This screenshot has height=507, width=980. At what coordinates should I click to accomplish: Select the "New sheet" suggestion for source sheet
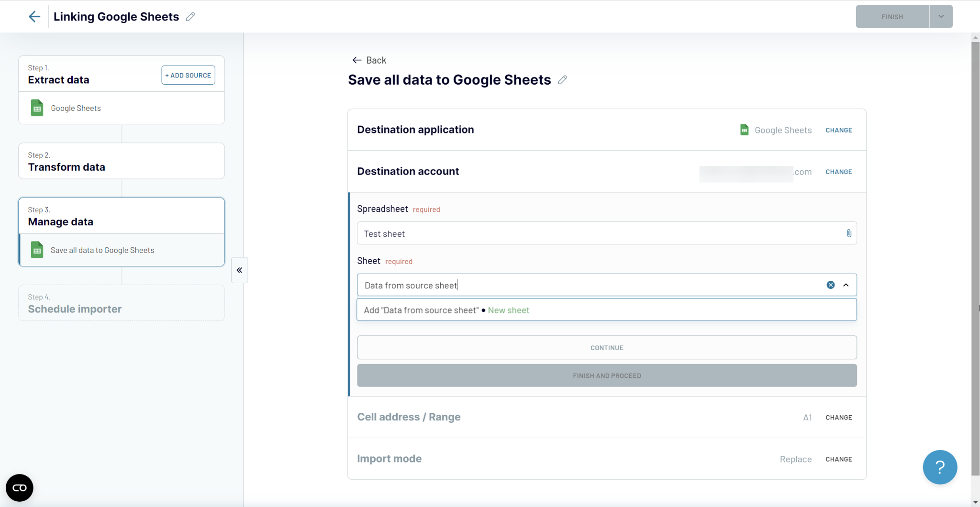(509, 309)
